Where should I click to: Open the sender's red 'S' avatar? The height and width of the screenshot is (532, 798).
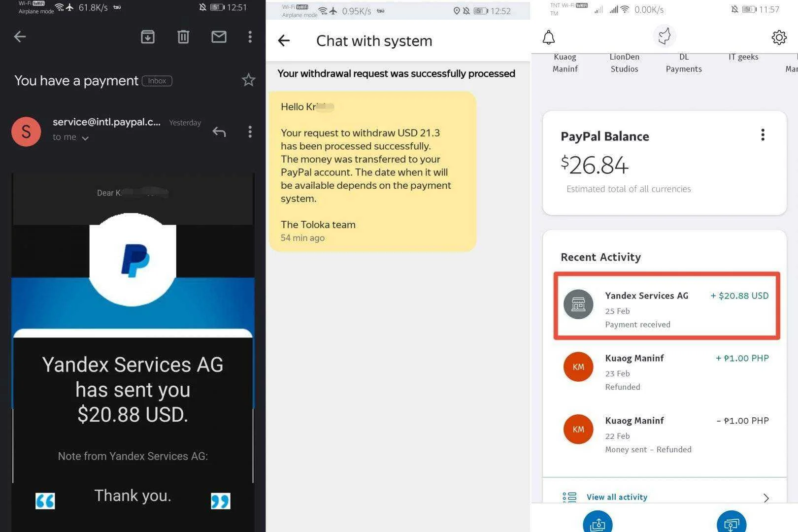(26, 132)
